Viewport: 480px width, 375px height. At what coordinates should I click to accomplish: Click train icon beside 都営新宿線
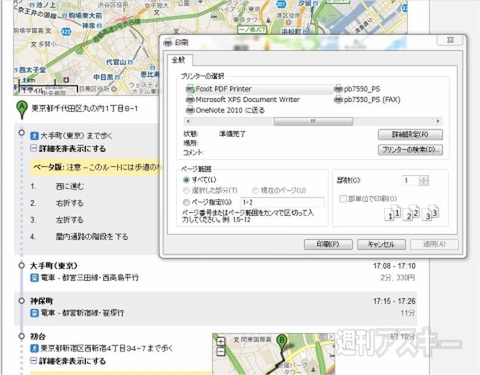[34, 313]
